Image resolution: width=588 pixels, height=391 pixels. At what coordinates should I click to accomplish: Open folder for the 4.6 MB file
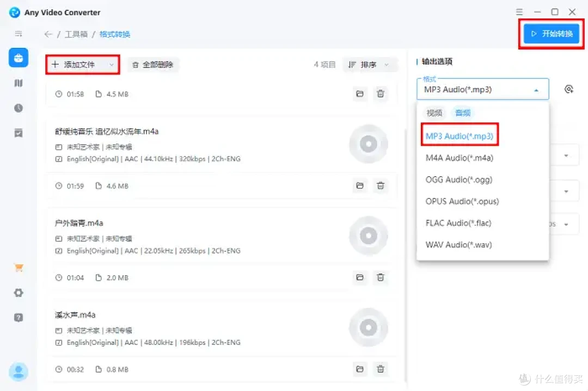pos(360,185)
